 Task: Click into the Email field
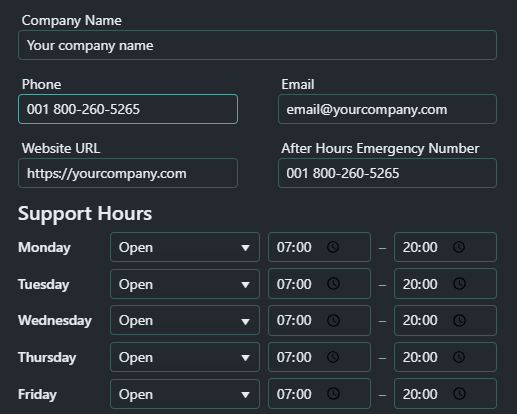point(387,109)
